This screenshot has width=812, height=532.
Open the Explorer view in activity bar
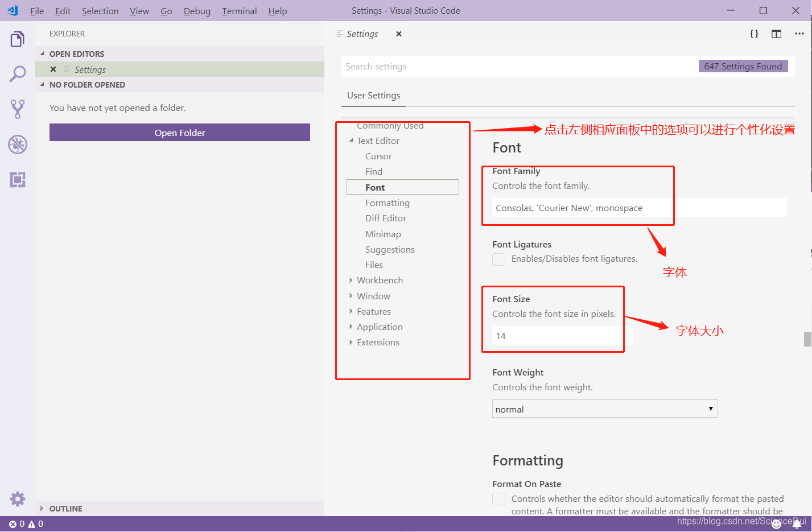[x=18, y=39]
